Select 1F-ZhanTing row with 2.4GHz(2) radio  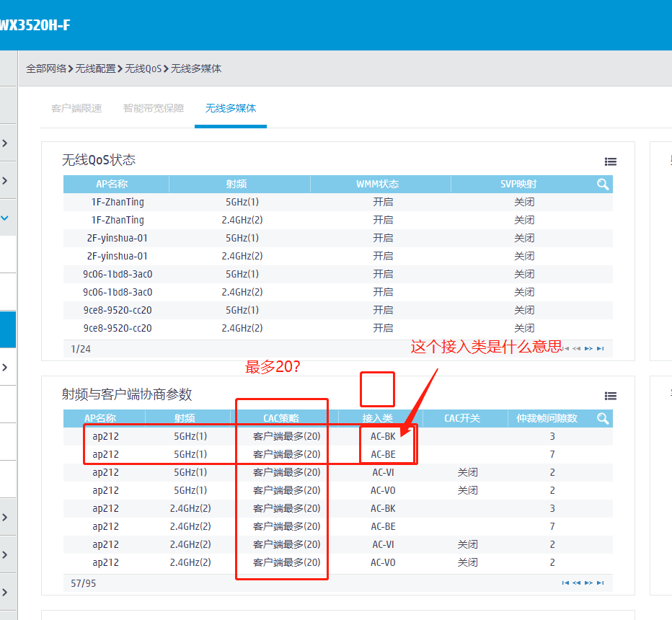tap(337, 220)
